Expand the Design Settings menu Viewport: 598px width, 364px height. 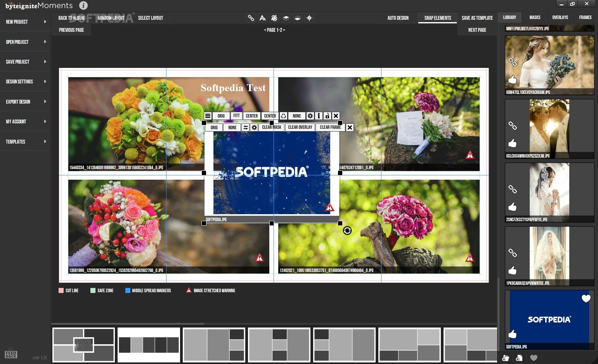click(x=25, y=81)
